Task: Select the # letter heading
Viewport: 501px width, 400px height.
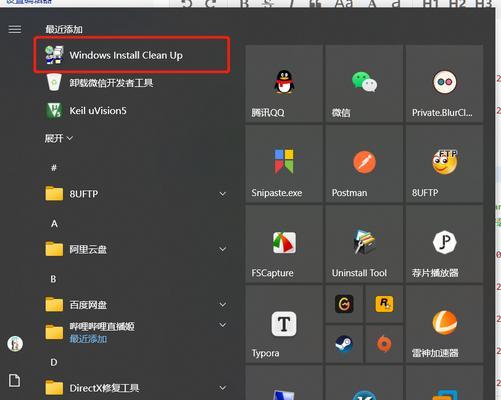Action: [x=54, y=168]
